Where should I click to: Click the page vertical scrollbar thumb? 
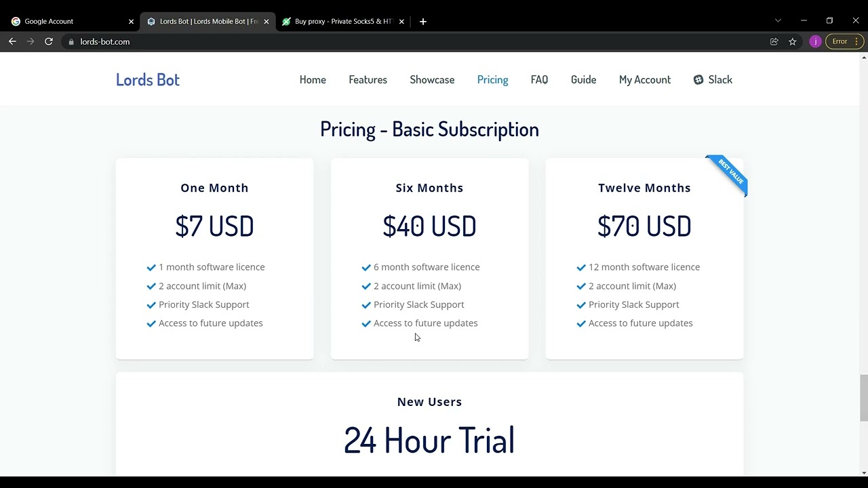(x=864, y=397)
